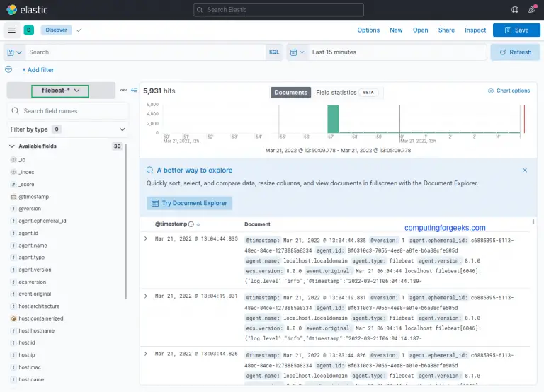Open the saved query menu icon
The image size is (544, 392).
14,52
